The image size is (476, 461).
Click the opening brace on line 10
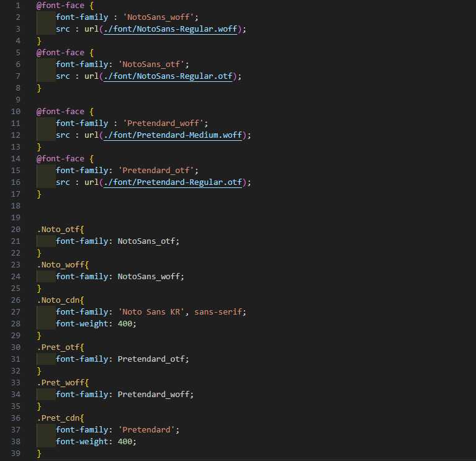[x=92, y=112]
